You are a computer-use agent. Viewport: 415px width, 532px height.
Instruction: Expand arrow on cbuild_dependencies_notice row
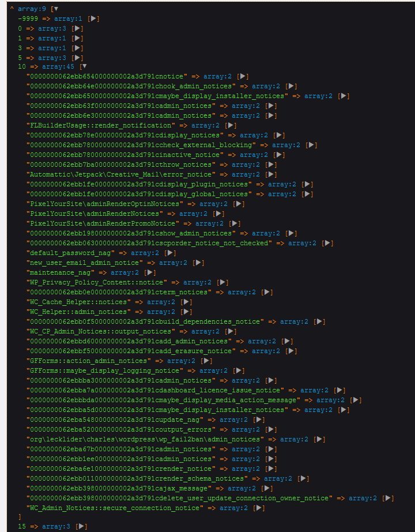pyautogui.click(x=319, y=322)
